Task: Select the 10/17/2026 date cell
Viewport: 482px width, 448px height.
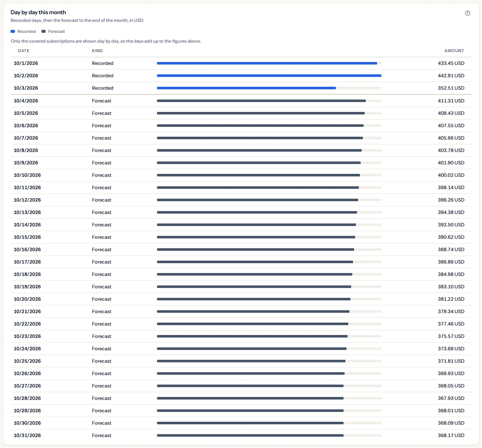Action: (27, 262)
